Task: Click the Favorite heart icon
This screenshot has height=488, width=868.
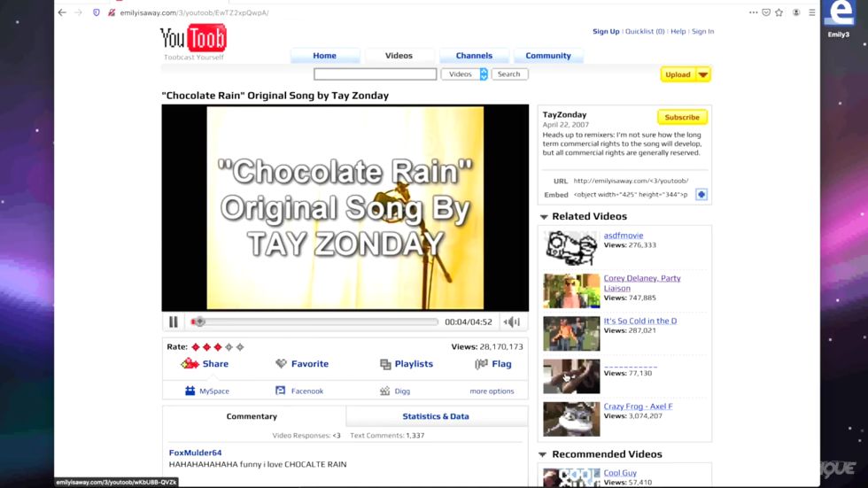Action: tap(282, 363)
